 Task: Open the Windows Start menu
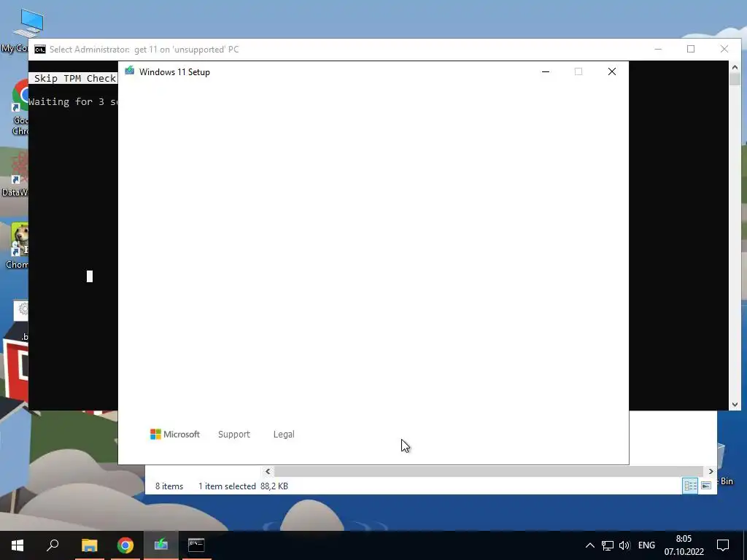click(x=18, y=545)
